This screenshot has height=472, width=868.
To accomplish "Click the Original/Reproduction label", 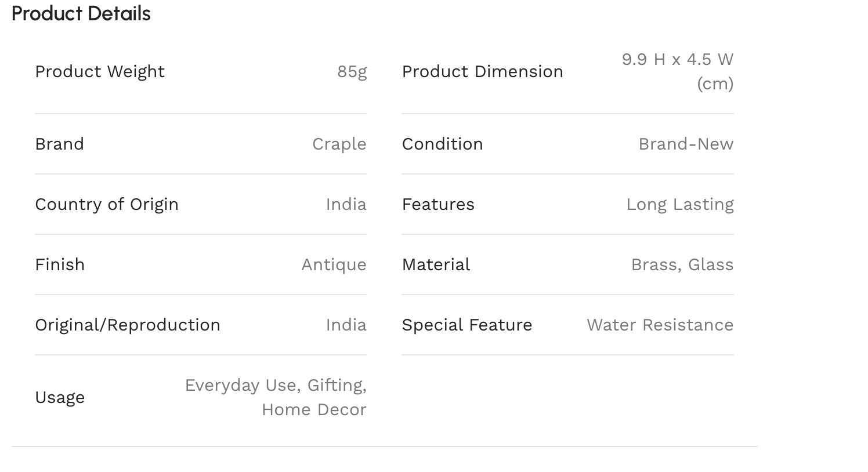I will click(128, 325).
